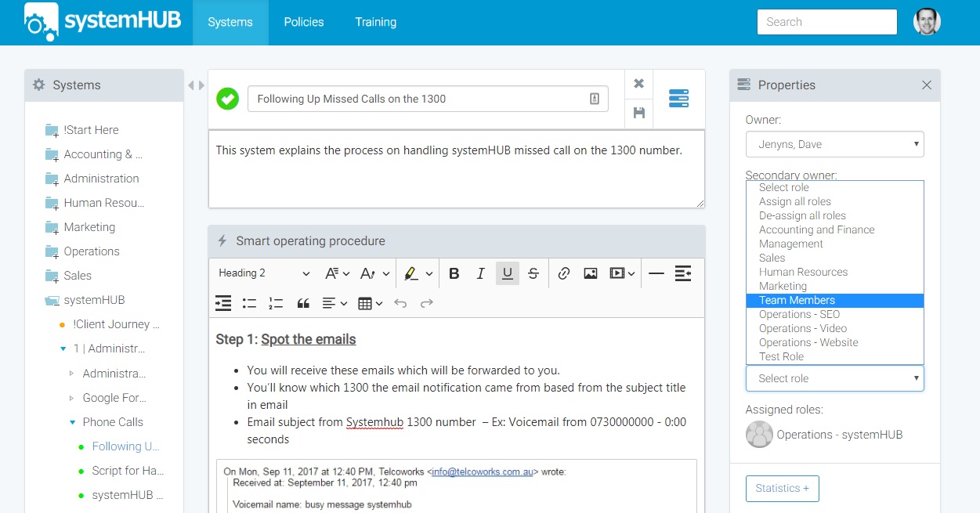Click the system description text area

[x=457, y=169]
